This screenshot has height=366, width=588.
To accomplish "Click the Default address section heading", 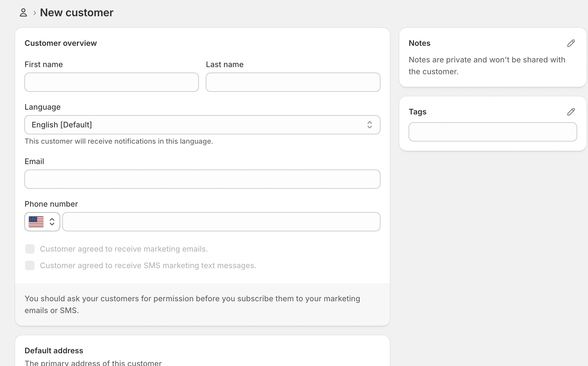I will click(x=54, y=351).
